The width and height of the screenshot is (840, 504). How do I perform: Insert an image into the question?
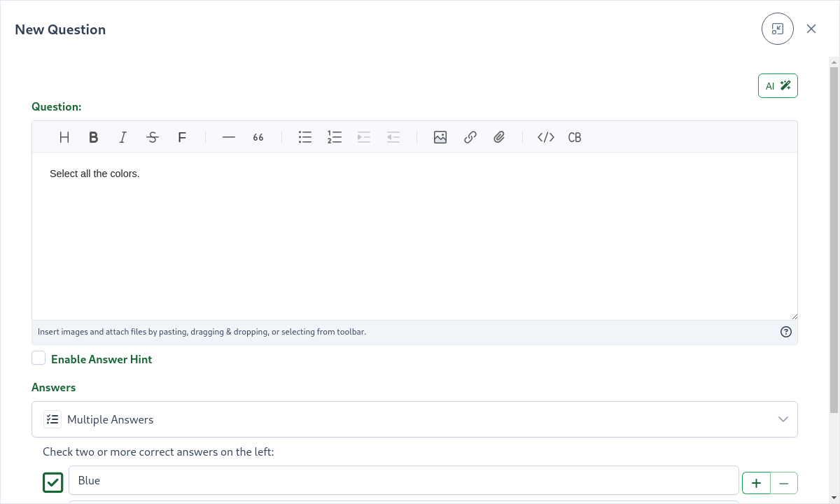point(440,137)
